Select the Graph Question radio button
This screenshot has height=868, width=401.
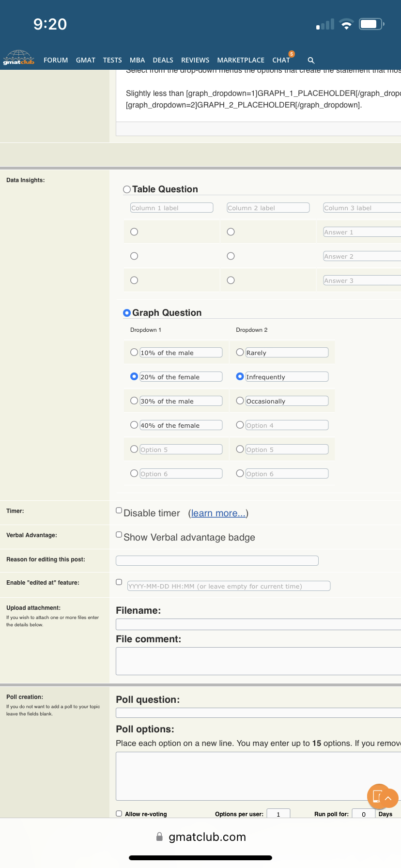(127, 313)
